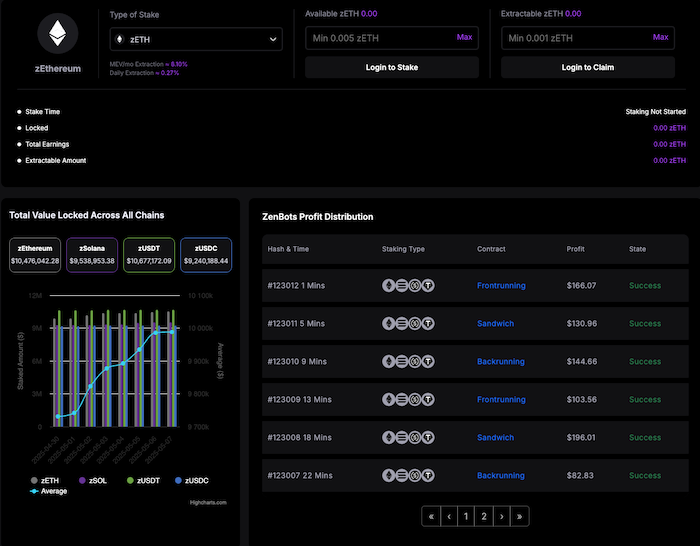This screenshot has height=546, width=700.
Task: Toggle zUSDT series in chart legend
Action: [143, 480]
